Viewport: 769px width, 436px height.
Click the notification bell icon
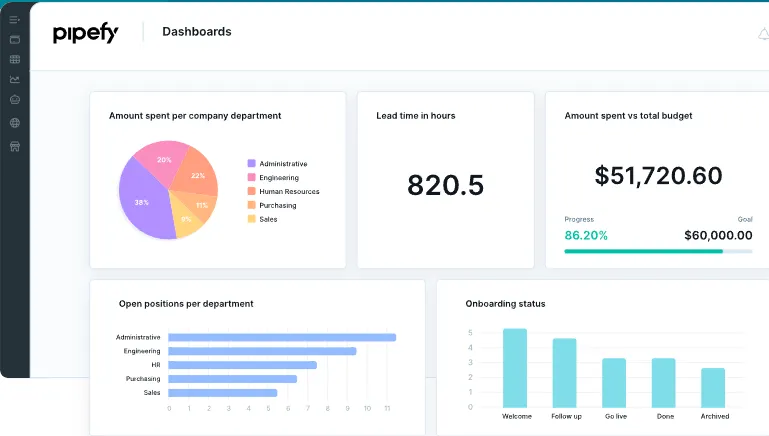[764, 34]
